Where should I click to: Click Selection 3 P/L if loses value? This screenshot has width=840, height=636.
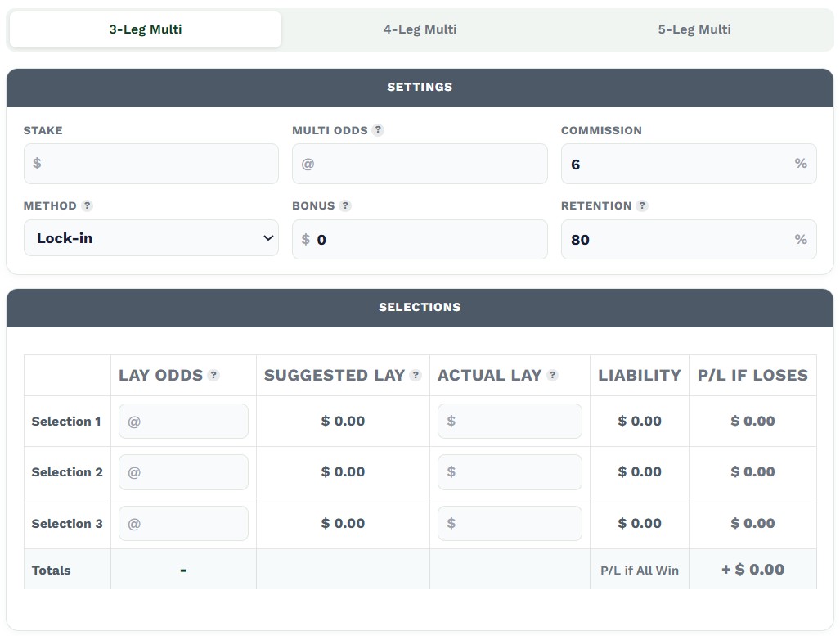(x=752, y=523)
